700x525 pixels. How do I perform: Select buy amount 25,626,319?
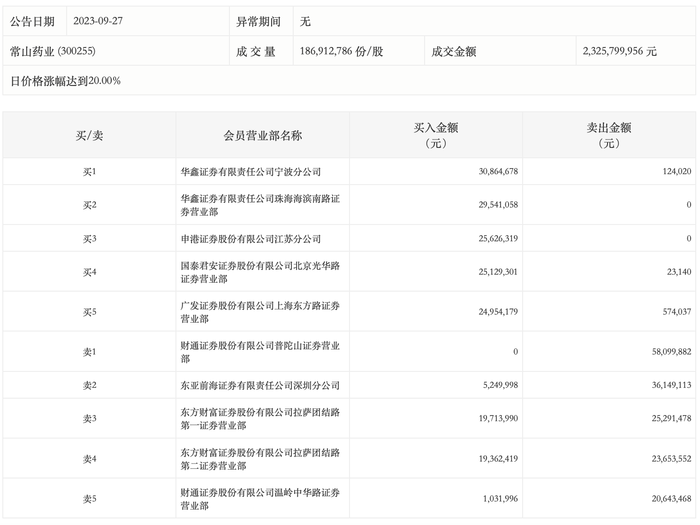pyautogui.click(x=498, y=239)
